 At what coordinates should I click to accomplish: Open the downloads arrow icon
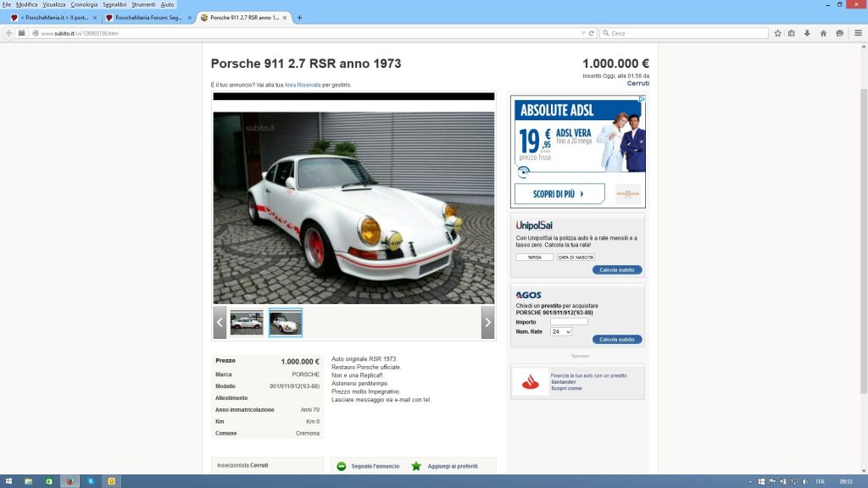(807, 33)
